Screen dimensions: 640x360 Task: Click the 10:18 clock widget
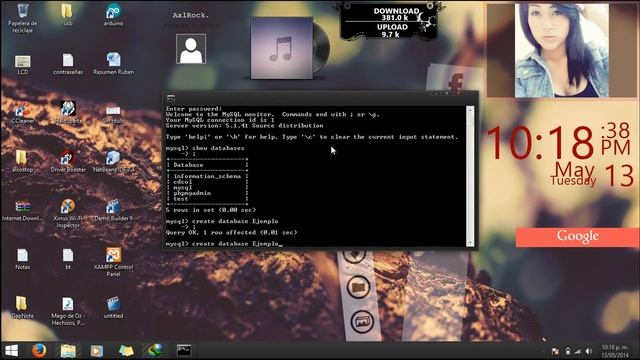540,143
